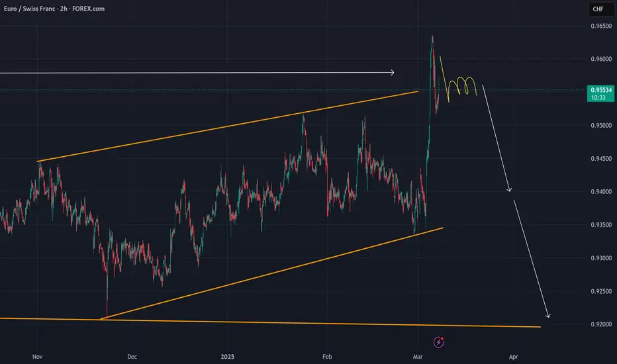617x364 pixels.
Task: Open the CHF currency selector
Action: click(602, 9)
